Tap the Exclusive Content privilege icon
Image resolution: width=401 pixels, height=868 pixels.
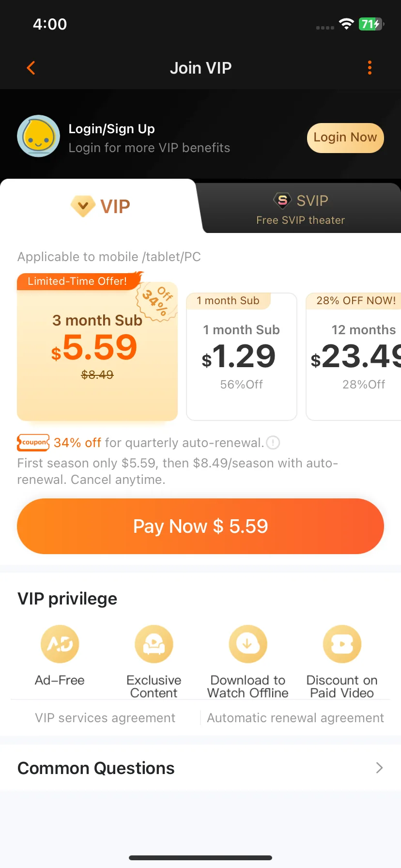pyautogui.click(x=154, y=644)
